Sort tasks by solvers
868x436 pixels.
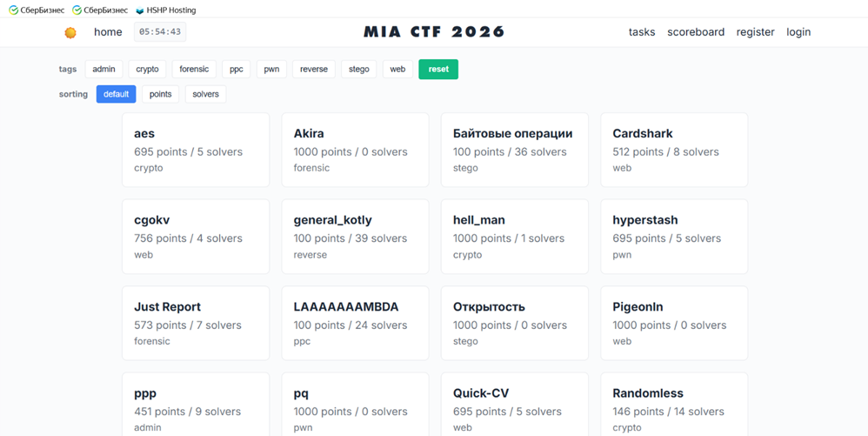tap(205, 94)
